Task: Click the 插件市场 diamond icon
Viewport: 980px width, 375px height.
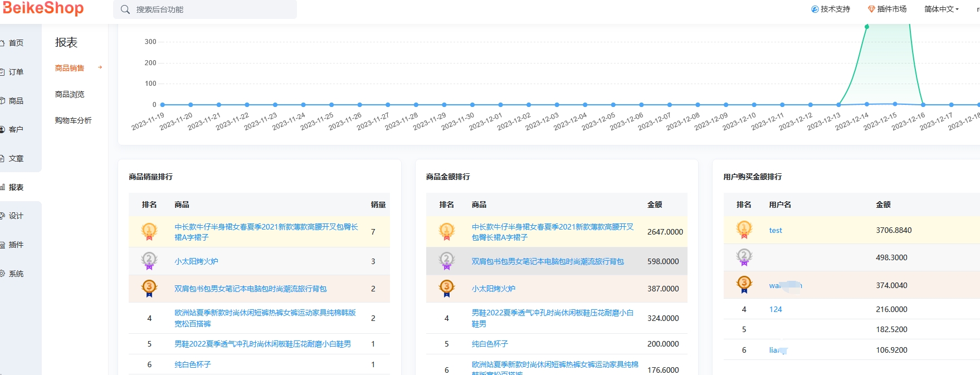Action: pos(871,9)
